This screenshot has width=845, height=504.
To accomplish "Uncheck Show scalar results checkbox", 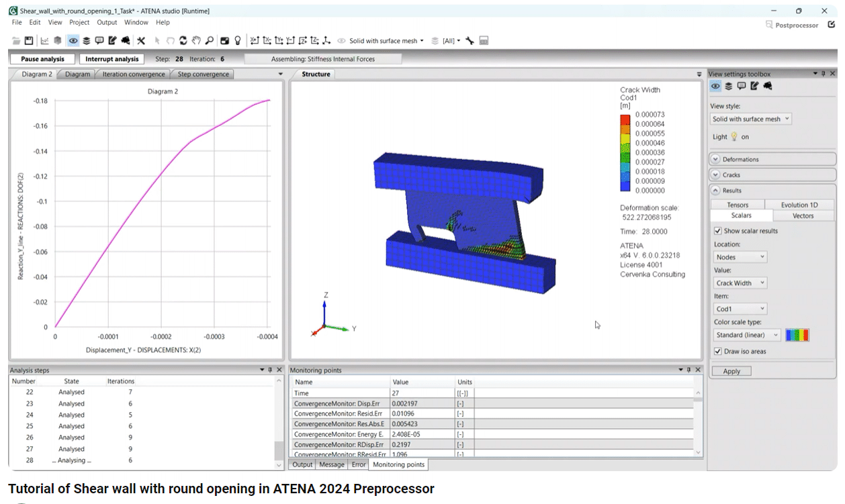I will tap(718, 231).
